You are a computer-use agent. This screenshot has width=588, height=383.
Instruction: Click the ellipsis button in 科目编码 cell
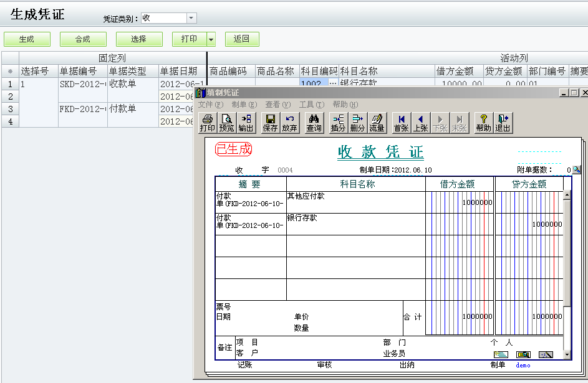pyautogui.click(x=333, y=82)
